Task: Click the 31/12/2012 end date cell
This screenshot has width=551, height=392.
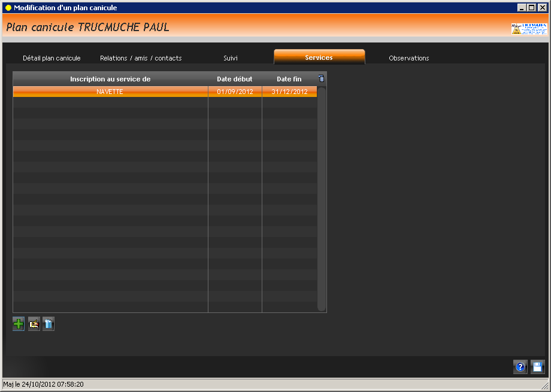Action: pyautogui.click(x=289, y=92)
